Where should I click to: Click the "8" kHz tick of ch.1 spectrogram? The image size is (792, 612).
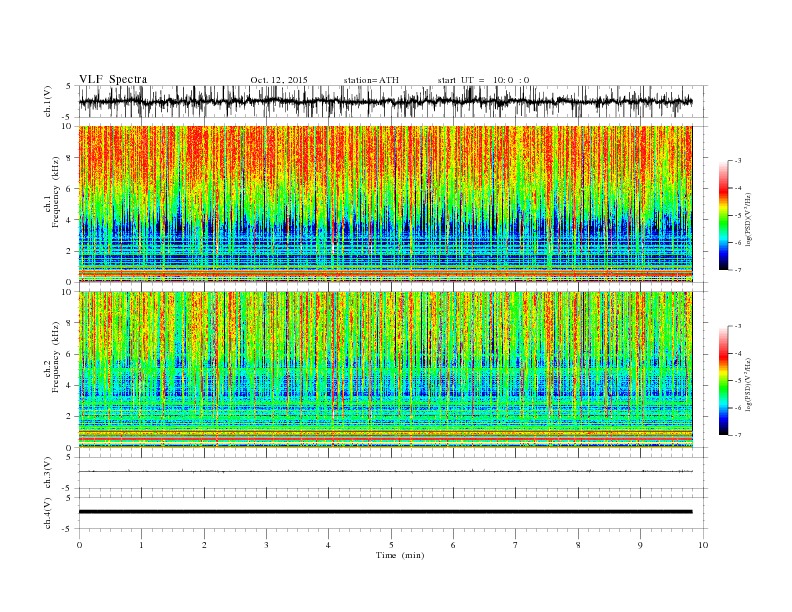tap(69, 158)
